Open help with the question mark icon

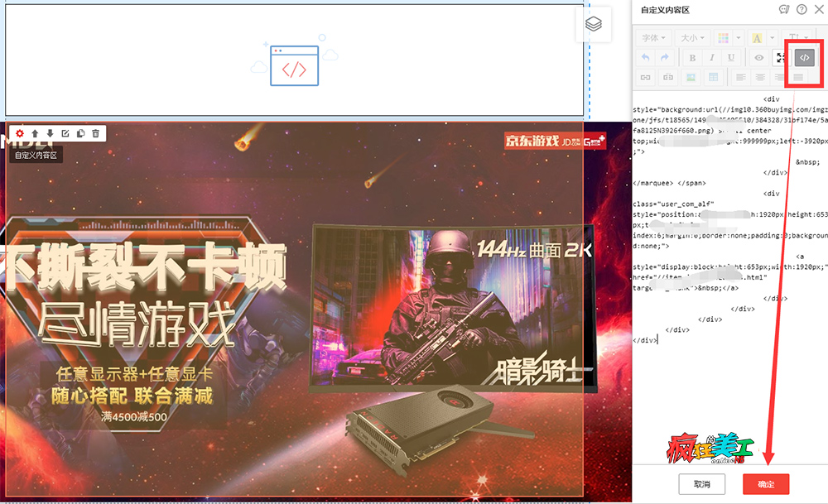point(802,9)
